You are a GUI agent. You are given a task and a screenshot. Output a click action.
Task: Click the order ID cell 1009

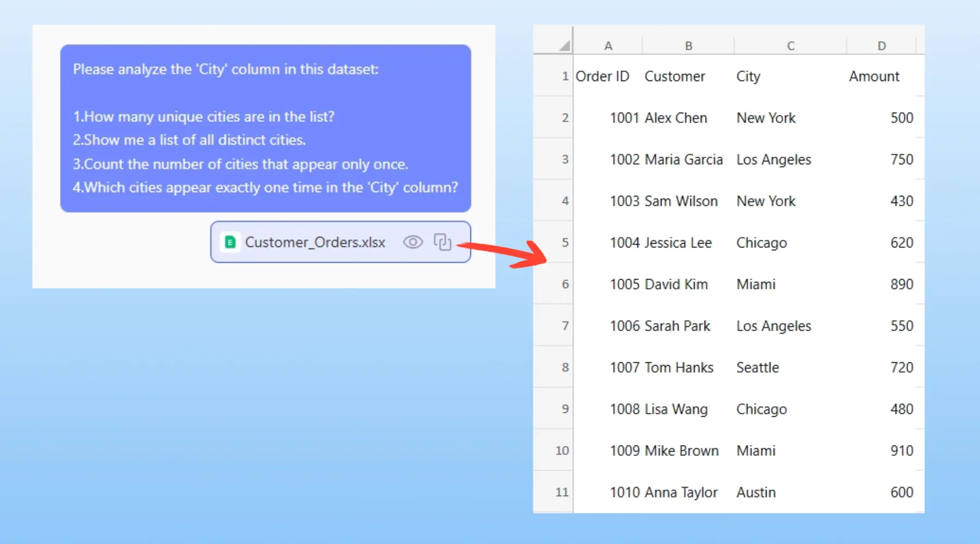(624, 451)
